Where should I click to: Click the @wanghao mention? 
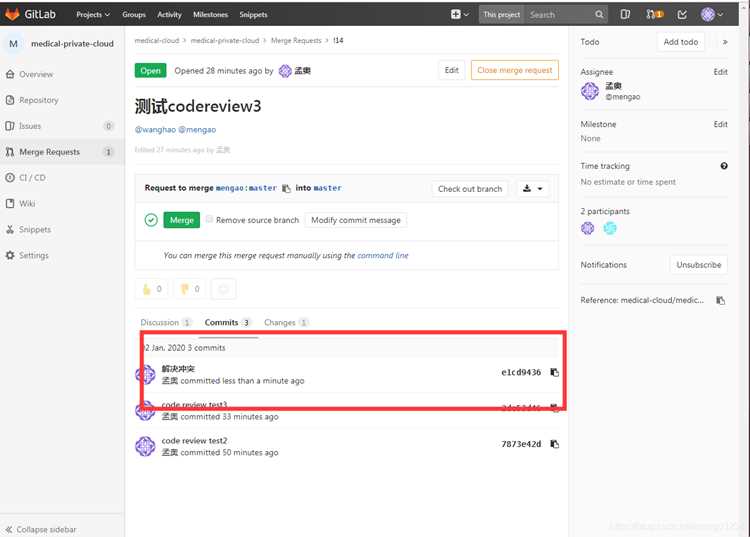[155, 130]
